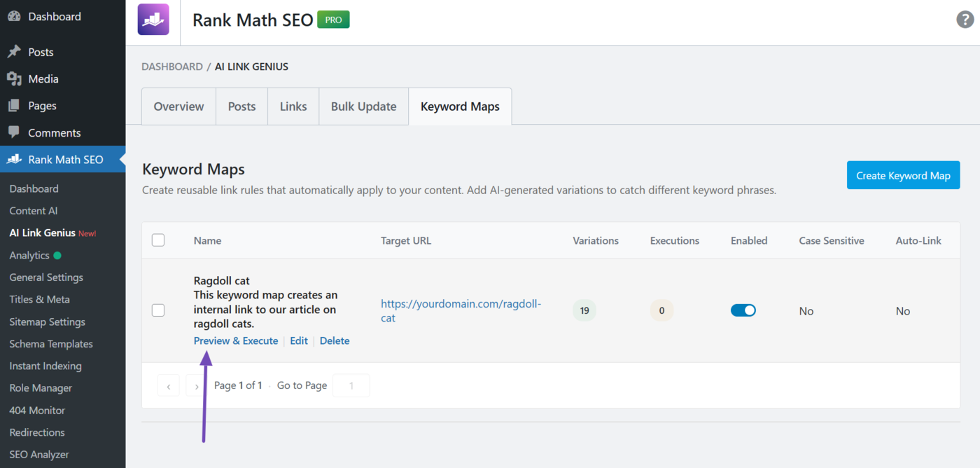Click the variations count badge 19

coord(584,310)
